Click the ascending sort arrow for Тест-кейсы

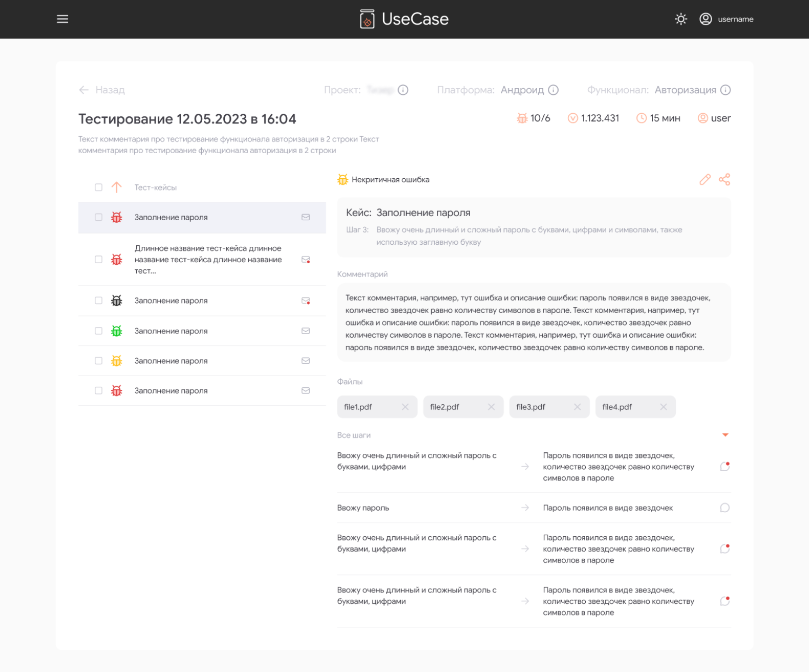click(x=117, y=187)
